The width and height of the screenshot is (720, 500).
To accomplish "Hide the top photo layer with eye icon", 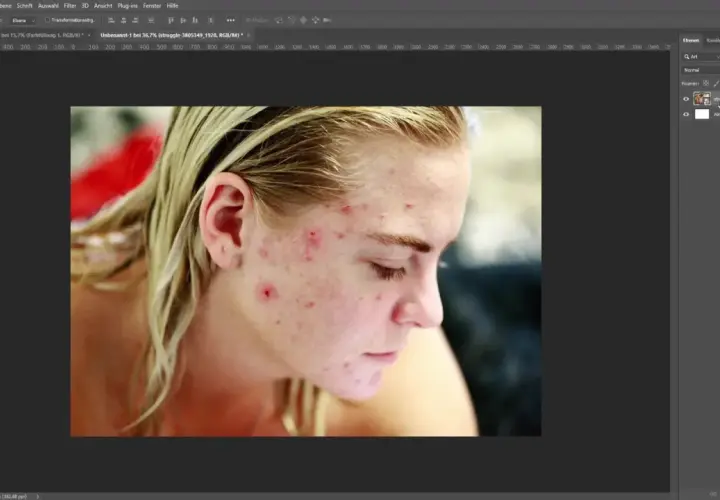I will 686,99.
